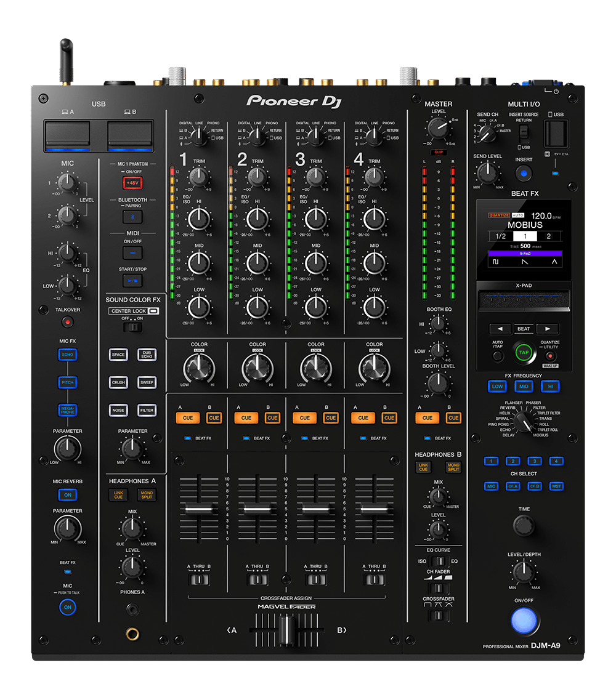
Task: Select the SWEEP sound color effect
Action: (147, 382)
